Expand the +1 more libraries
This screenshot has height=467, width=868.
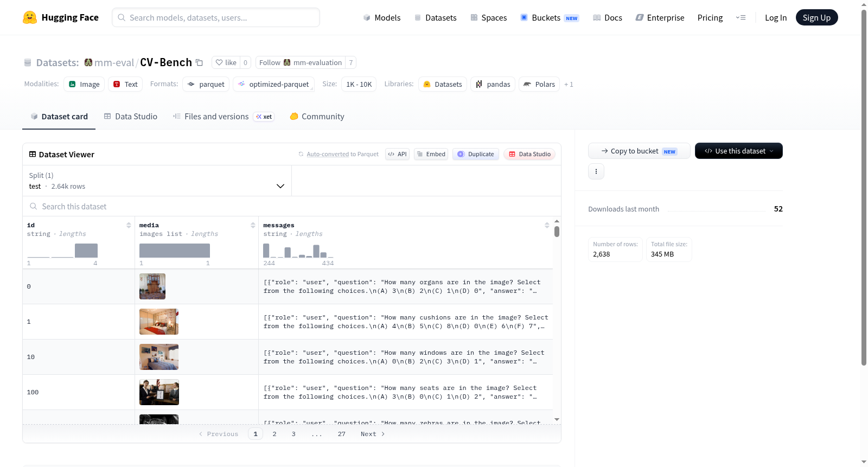point(569,84)
